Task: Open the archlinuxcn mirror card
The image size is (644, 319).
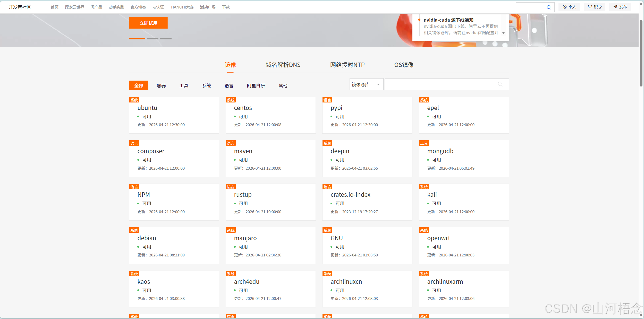Action: pyautogui.click(x=367, y=289)
